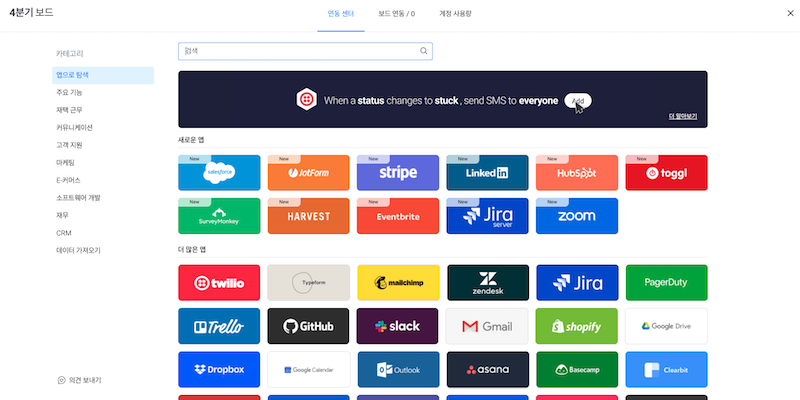Screen dimensions: 800x400
Task: Open the Asana app tile
Action: coord(488,369)
